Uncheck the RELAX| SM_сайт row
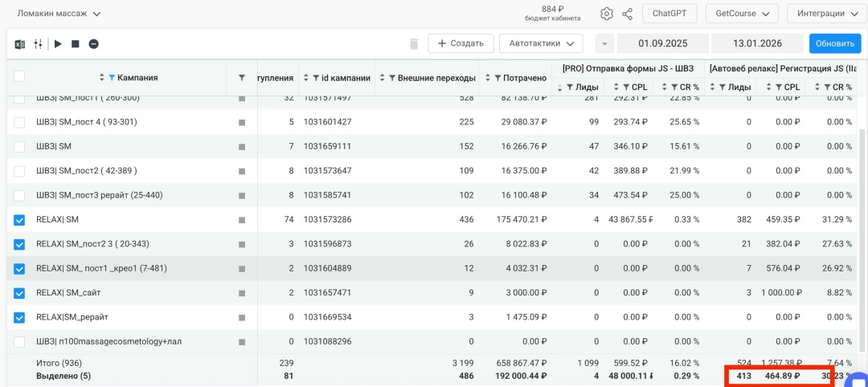This screenshot has height=387, width=868. 18,293
